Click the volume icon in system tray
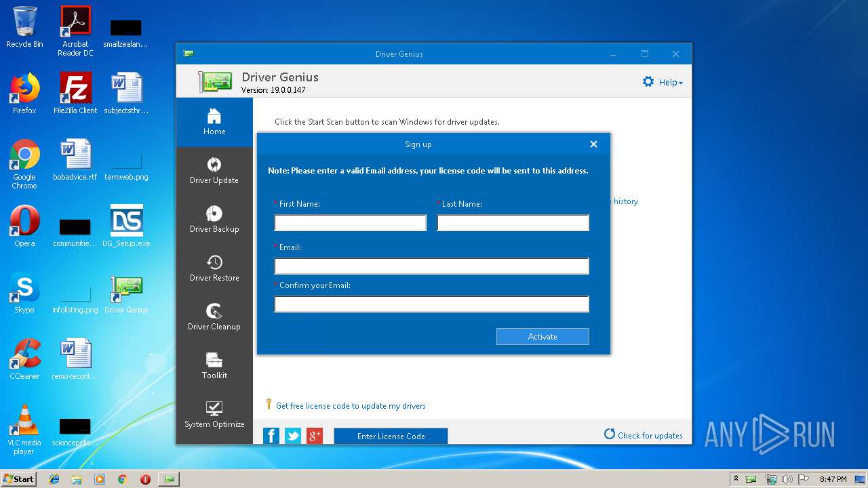The image size is (868, 488). coord(787,479)
